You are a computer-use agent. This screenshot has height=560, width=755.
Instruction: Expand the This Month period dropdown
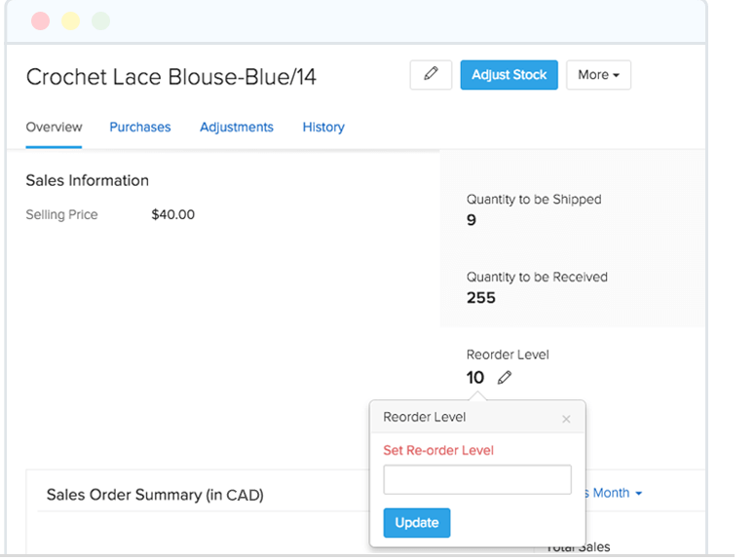click(x=614, y=493)
